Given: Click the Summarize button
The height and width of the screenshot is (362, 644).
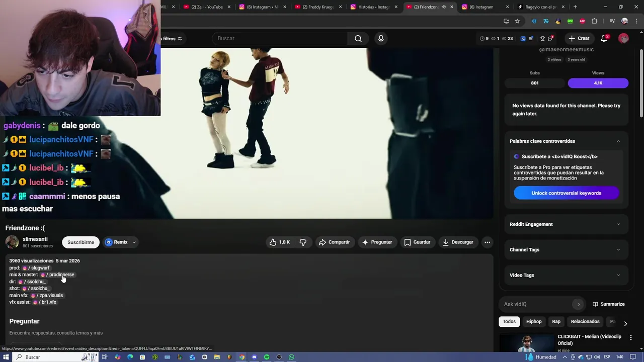Looking at the screenshot, I should [608, 304].
